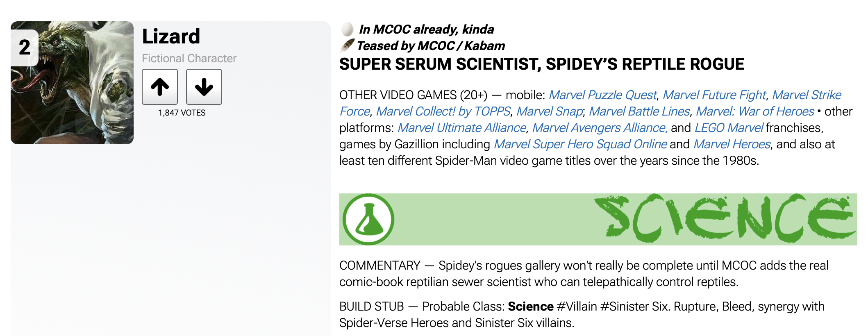Open the Marvel Avengers Alliance link
868x336 pixels.
pyautogui.click(x=599, y=128)
